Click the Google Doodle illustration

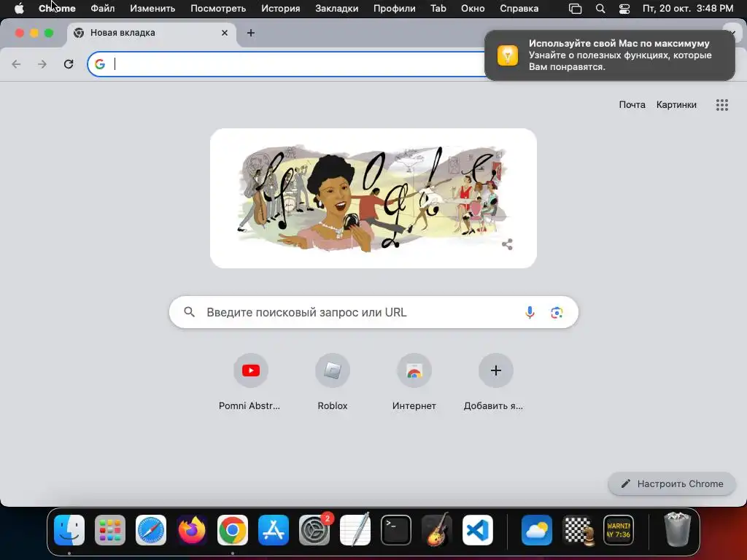[373, 198]
